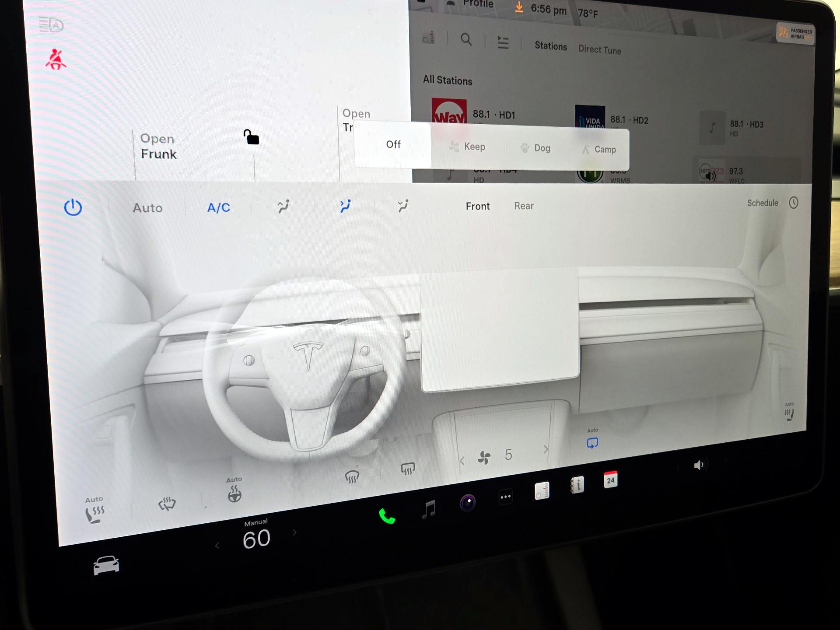Open the Frunk
Screen dimensions: 840x630
click(x=158, y=147)
